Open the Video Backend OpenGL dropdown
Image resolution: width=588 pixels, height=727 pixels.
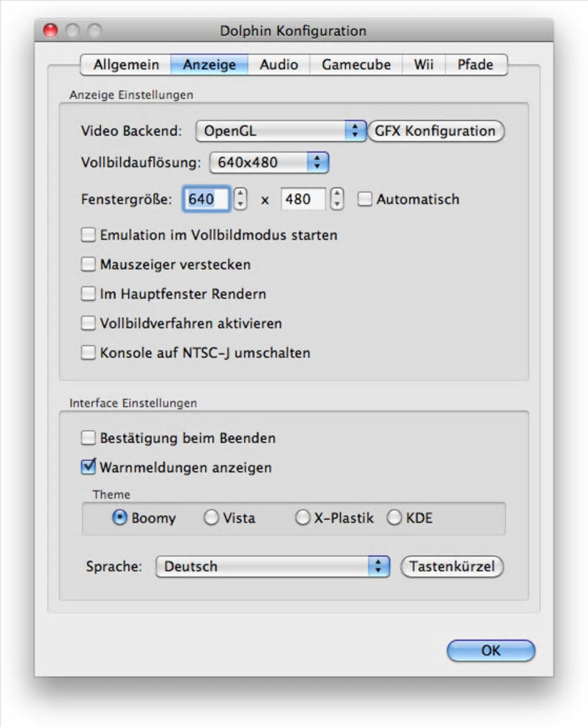coord(281,131)
